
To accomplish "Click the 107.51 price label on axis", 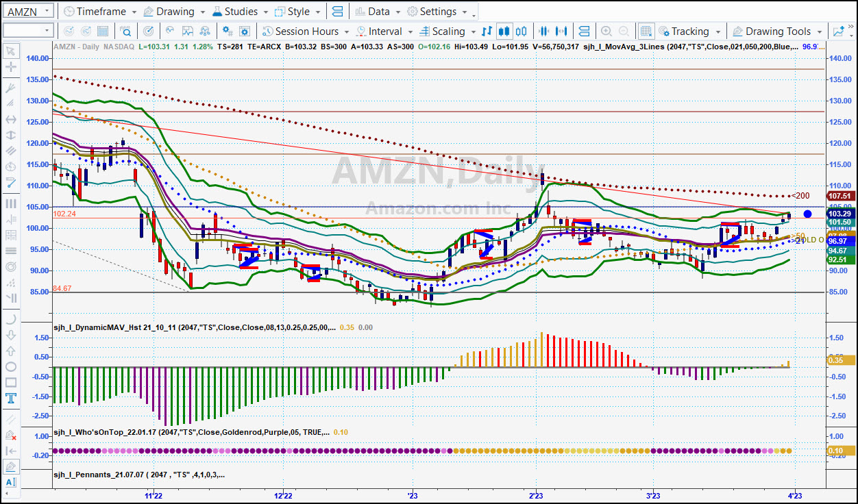I will coord(842,196).
